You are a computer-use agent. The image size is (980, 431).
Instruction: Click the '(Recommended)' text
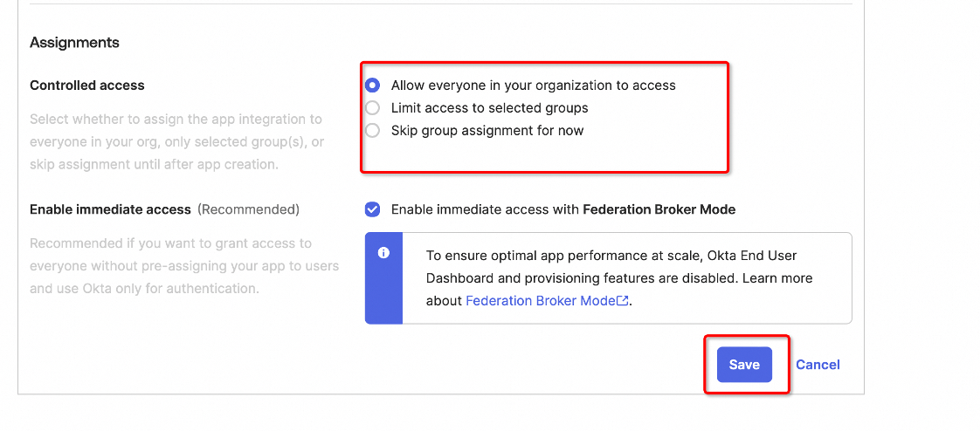[248, 209]
